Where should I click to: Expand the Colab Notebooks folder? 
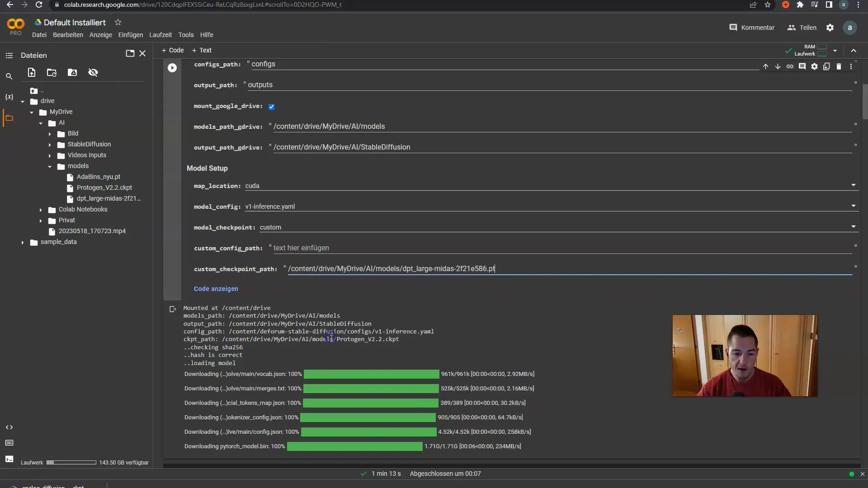pyautogui.click(x=41, y=210)
